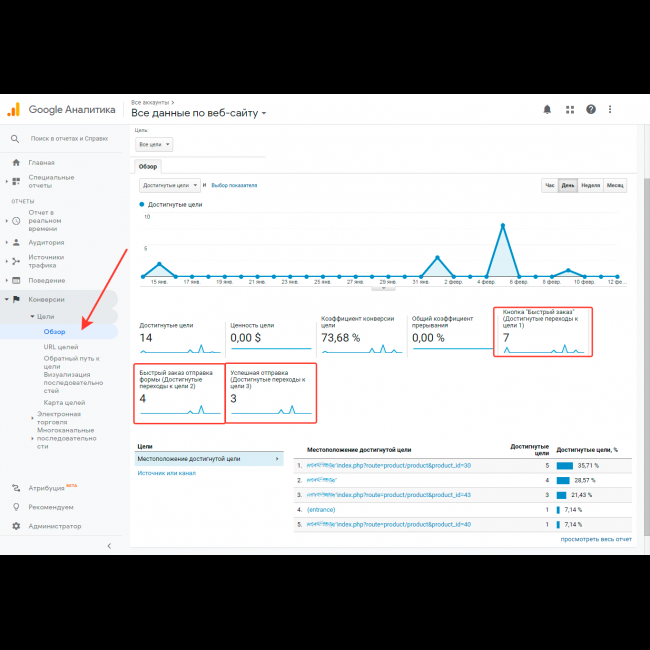Click the Выбор показателя link
The image size is (650, 650).
pos(234,185)
